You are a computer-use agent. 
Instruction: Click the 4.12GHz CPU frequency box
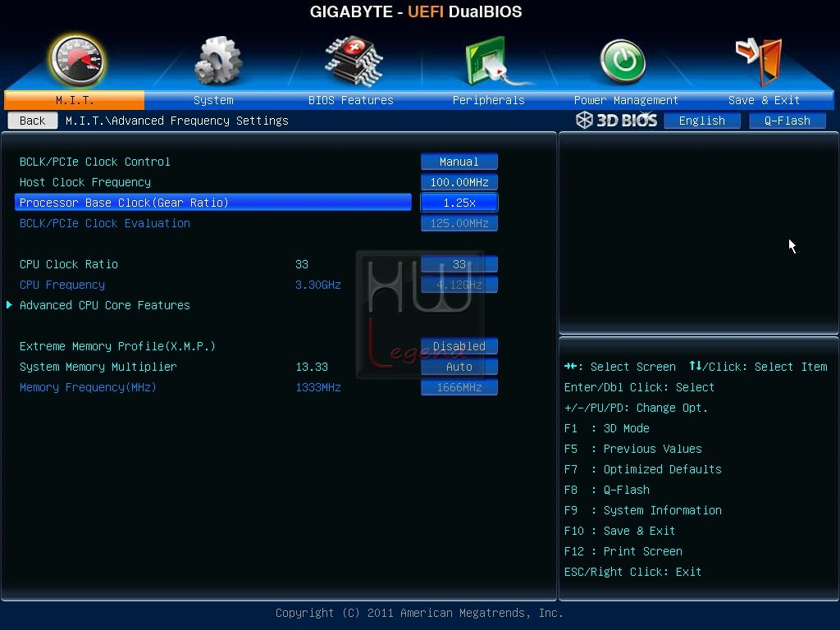[x=459, y=285]
